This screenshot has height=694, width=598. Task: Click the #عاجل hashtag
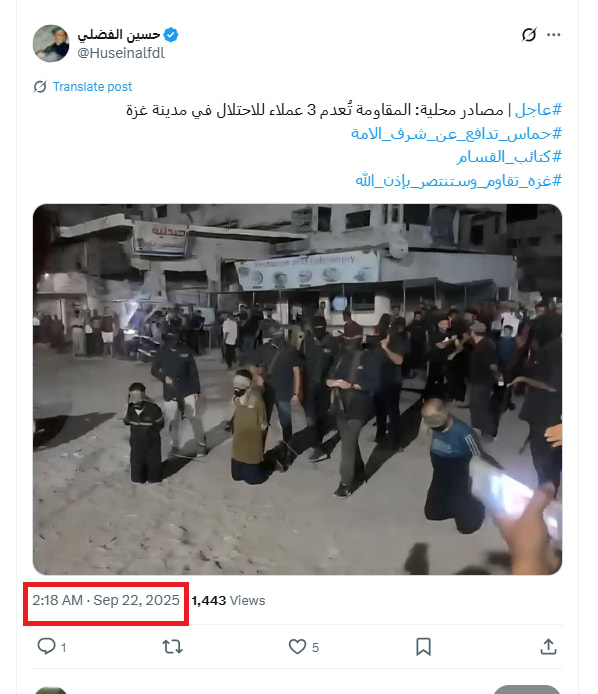click(x=538, y=110)
